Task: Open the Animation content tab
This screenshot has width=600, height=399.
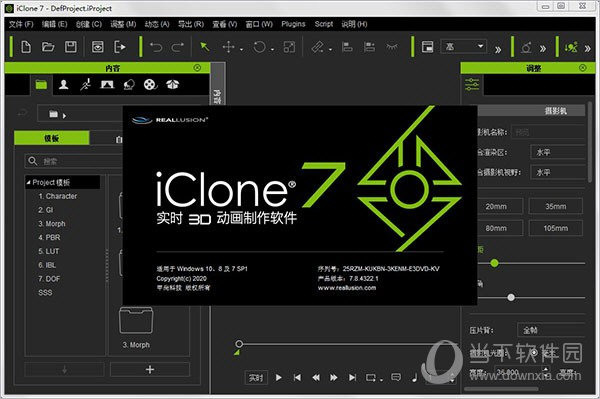Action: click(85, 85)
